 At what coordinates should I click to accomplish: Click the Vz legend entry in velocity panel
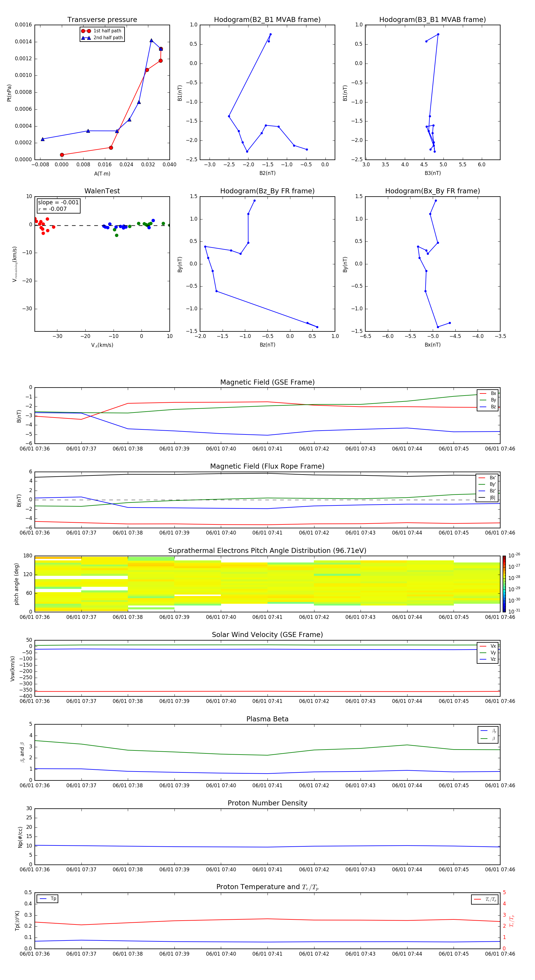[488, 659]
